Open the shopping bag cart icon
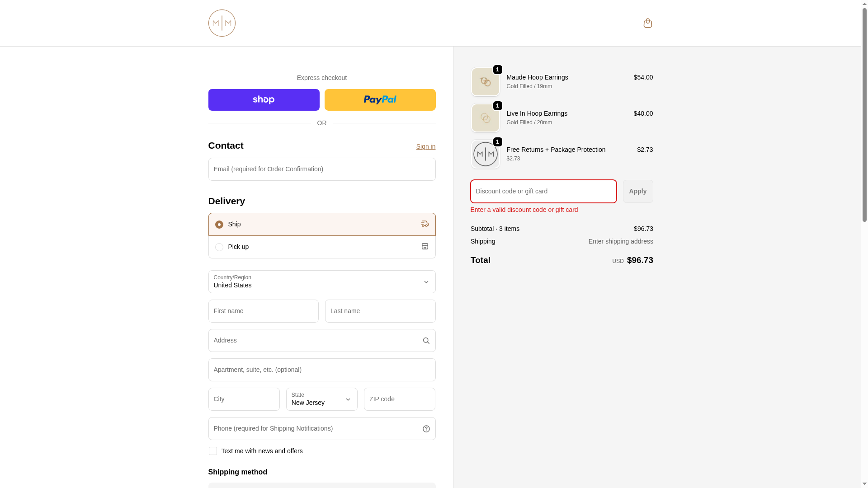868x488 pixels. [647, 23]
